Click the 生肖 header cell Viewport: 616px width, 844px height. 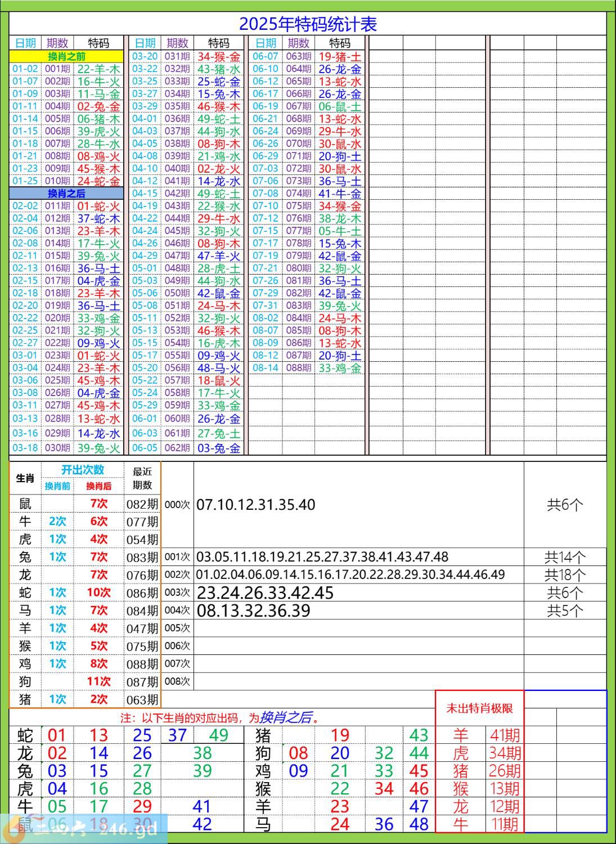point(25,478)
